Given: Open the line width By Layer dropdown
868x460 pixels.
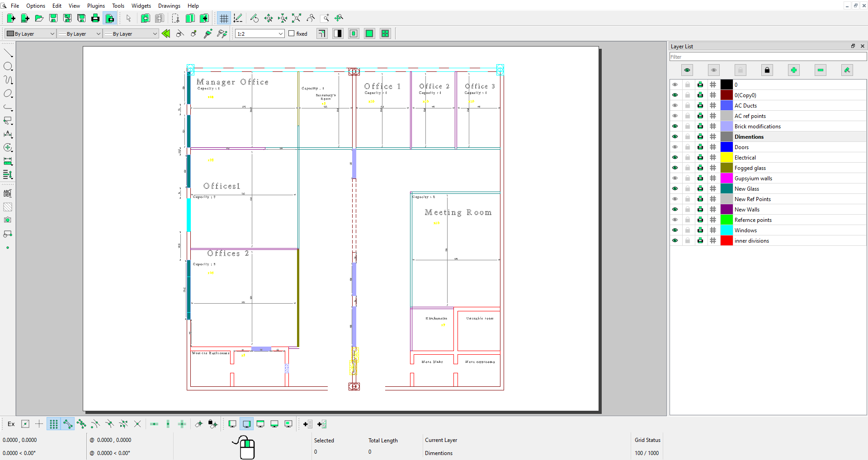Looking at the screenshot, I should click(x=80, y=33).
